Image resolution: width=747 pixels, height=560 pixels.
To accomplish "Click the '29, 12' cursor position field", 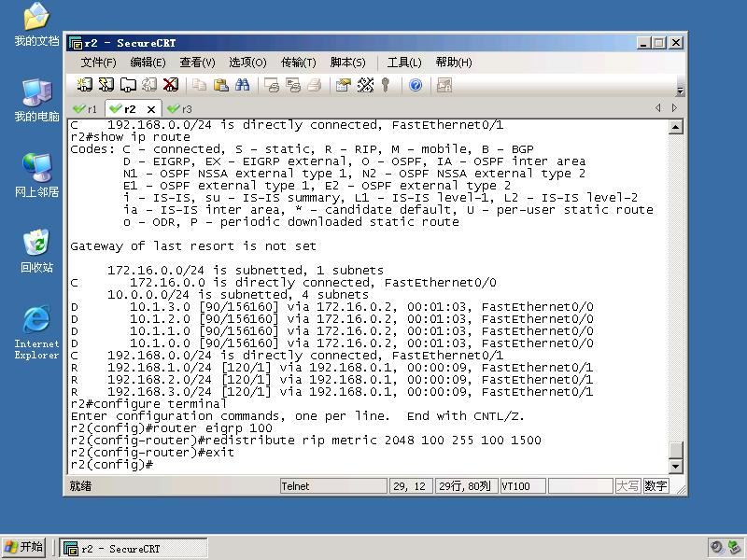I will point(411,486).
